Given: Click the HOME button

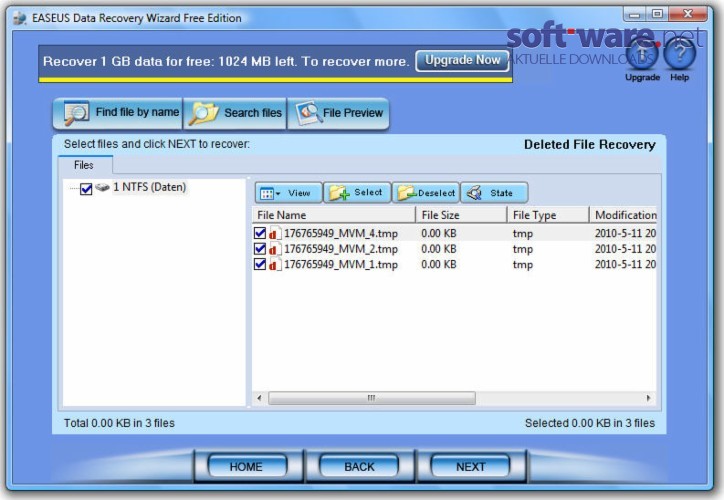Looking at the screenshot, I should [247, 466].
